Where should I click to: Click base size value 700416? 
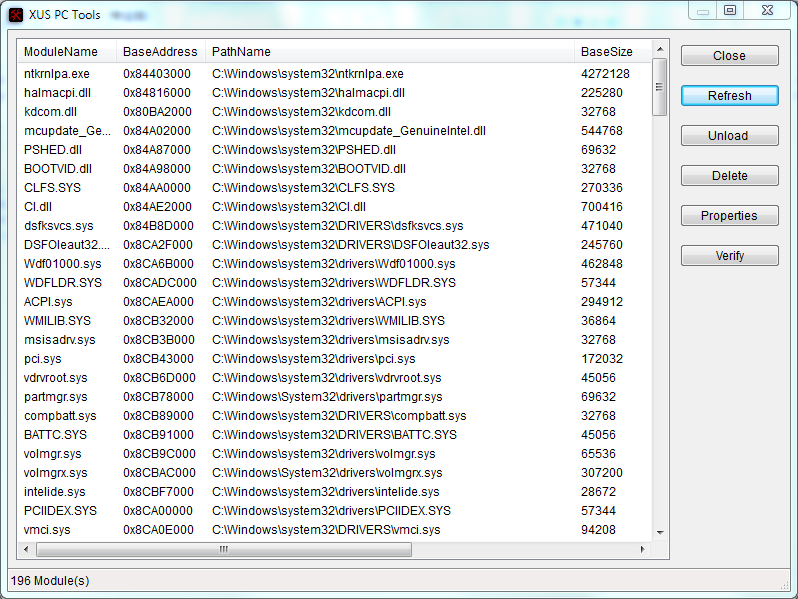tap(602, 207)
